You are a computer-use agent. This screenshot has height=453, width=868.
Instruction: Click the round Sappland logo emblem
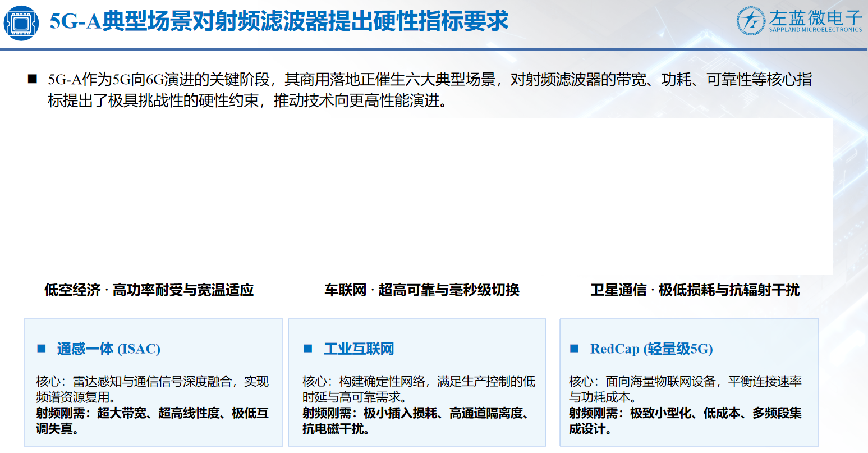[751, 21]
